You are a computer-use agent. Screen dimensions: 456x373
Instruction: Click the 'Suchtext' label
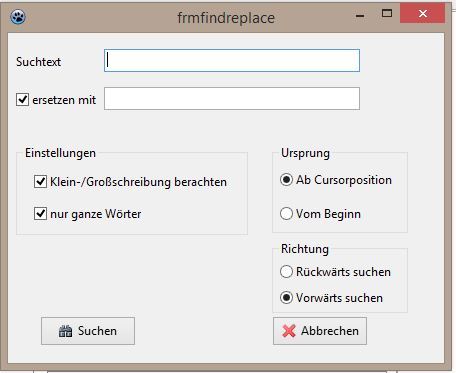pyautogui.click(x=39, y=62)
